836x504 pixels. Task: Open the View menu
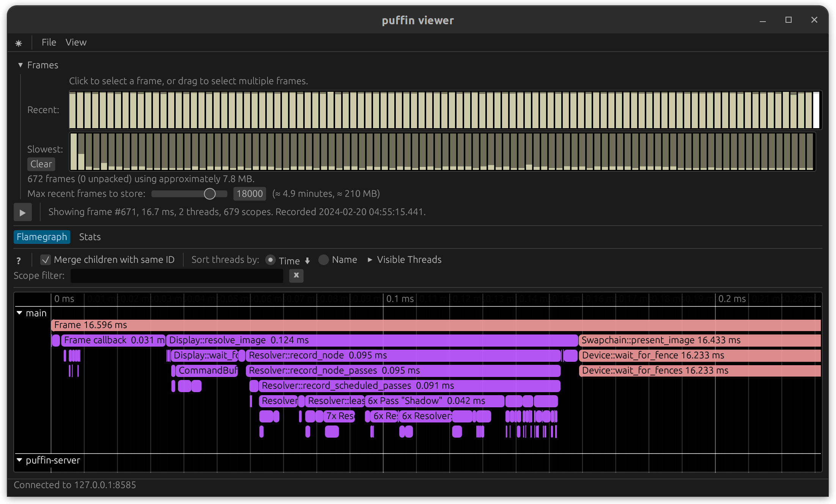point(76,42)
